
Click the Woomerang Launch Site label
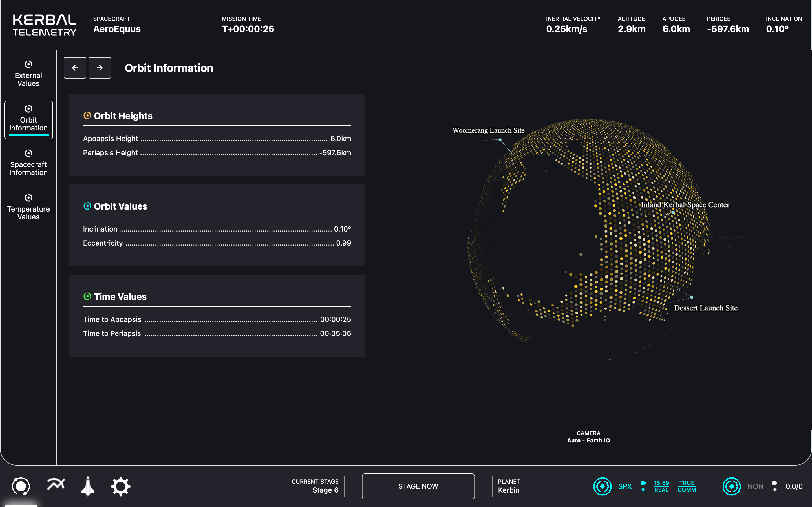pos(488,130)
